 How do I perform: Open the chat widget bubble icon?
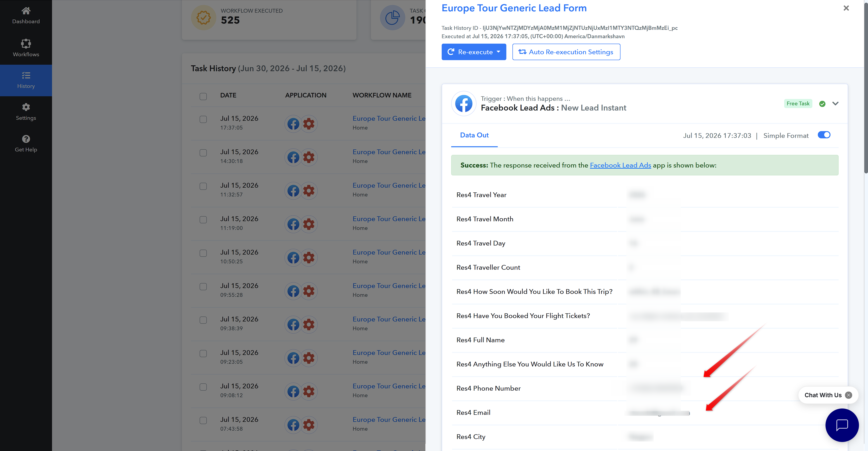pos(842,425)
